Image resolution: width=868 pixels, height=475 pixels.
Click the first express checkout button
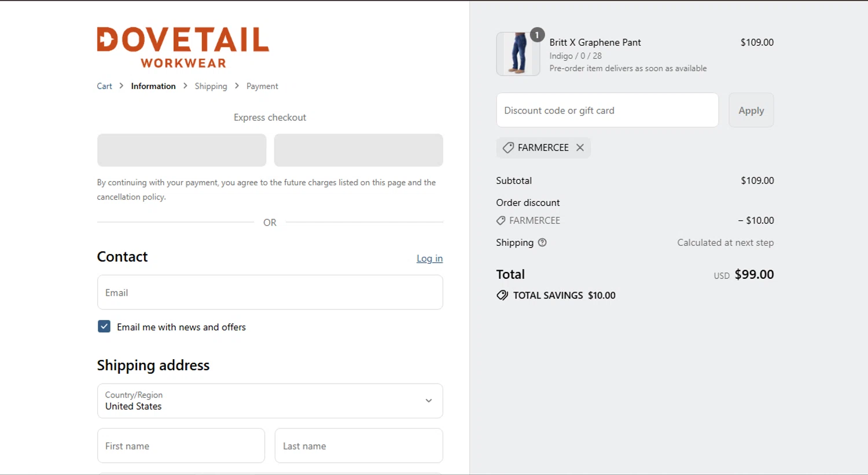coord(182,150)
